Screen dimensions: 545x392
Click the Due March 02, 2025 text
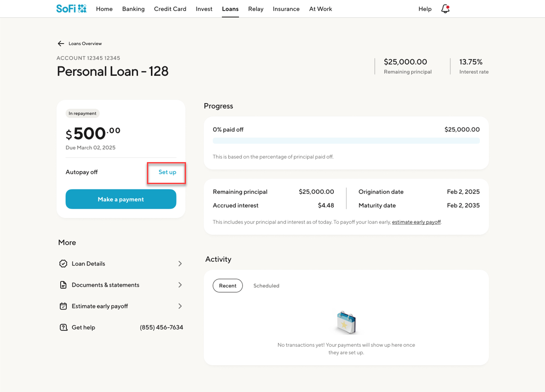tap(90, 148)
